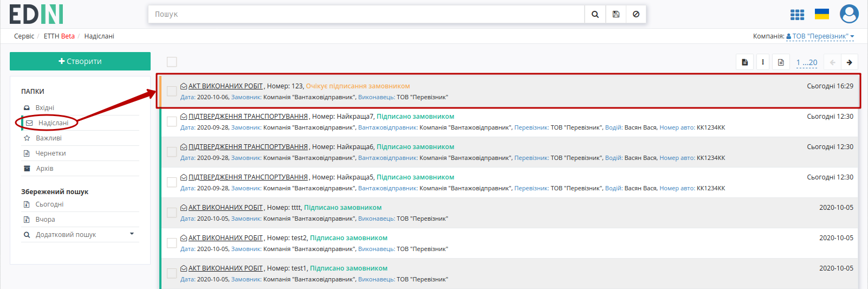Click the Архів archive box icon
This screenshot has width=868, height=289.
[x=27, y=169]
